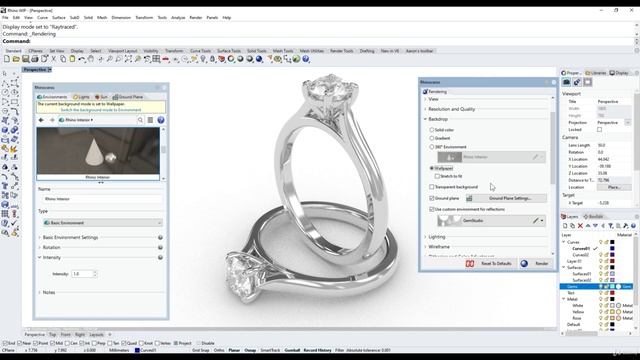The width and height of the screenshot is (640, 360).
Task: Switch to the Ground Plane tab
Action: 128,97
